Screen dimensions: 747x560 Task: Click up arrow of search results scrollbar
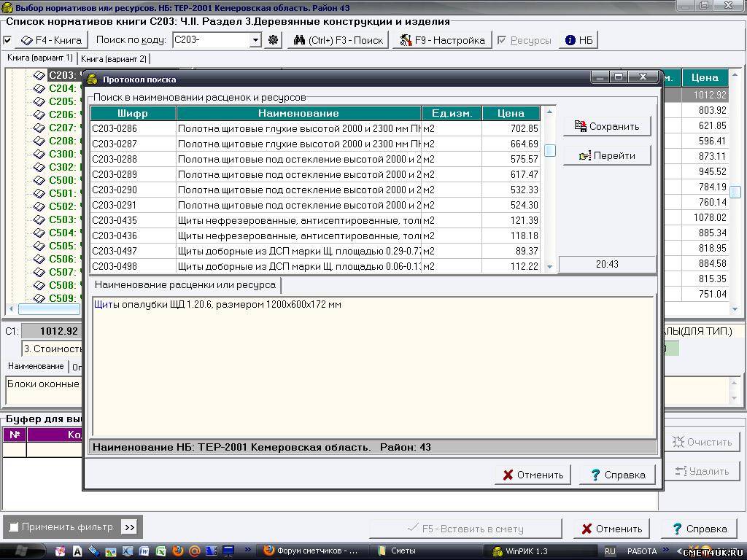pyautogui.click(x=550, y=112)
